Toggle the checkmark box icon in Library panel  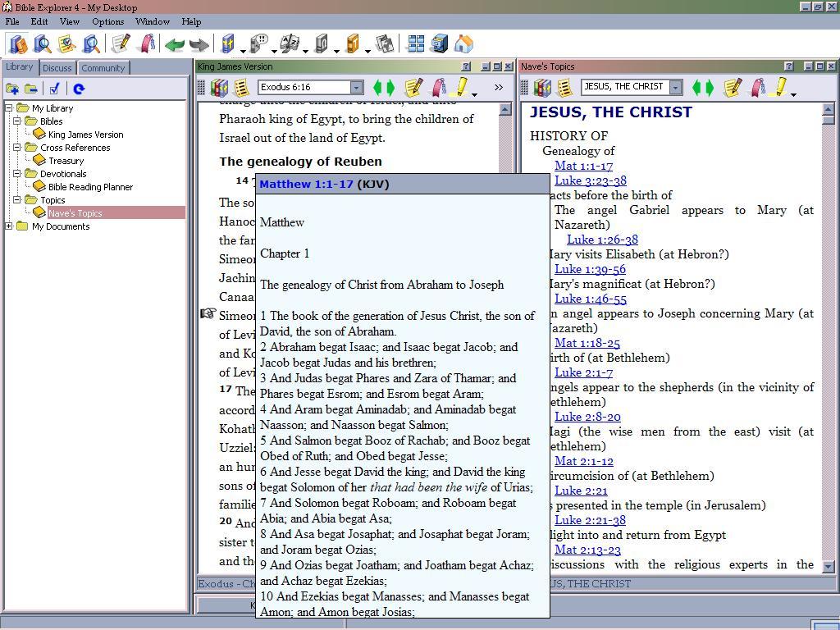[x=54, y=89]
